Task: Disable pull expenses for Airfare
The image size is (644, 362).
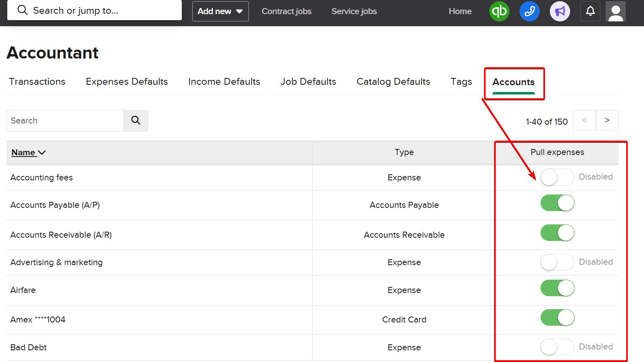Action: tap(557, 288)
